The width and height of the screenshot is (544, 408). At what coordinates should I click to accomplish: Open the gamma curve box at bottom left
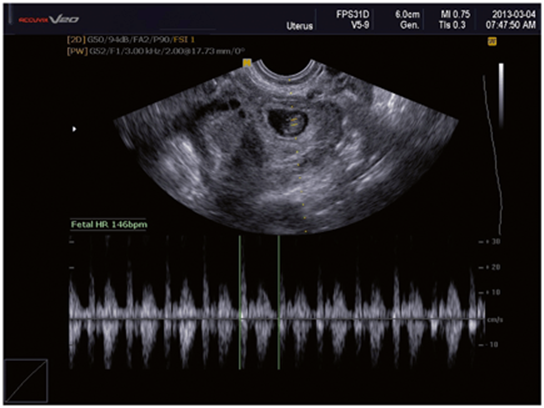pos(26,381)
